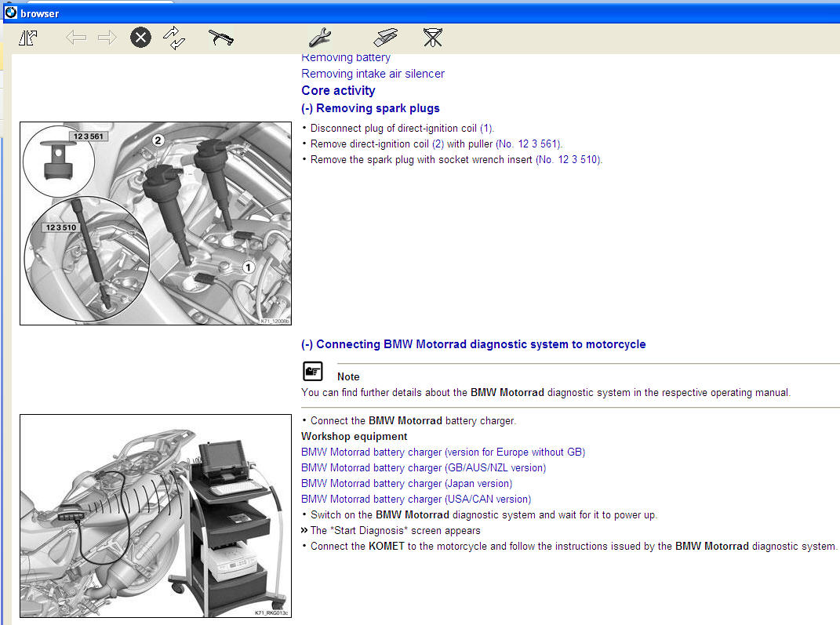
Task: Click the black circular X stop icon
Action: 140,38
